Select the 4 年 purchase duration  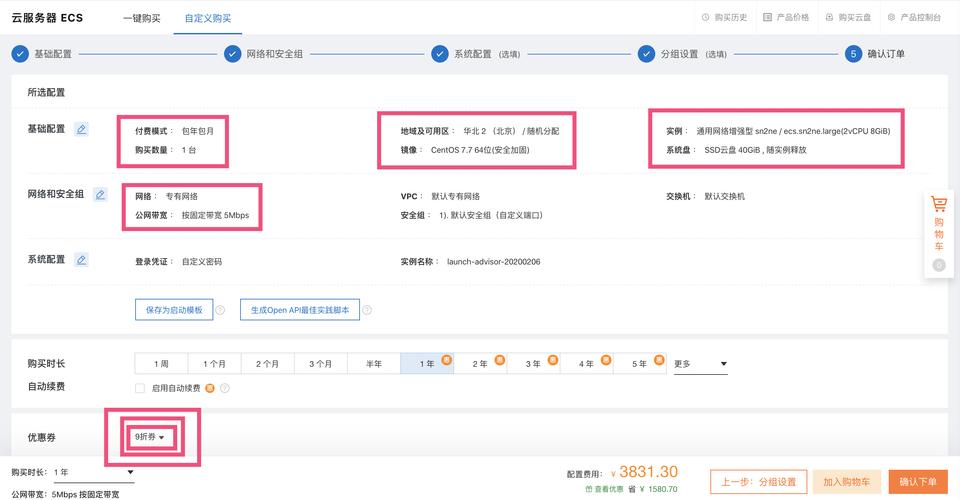pos(587,364)
